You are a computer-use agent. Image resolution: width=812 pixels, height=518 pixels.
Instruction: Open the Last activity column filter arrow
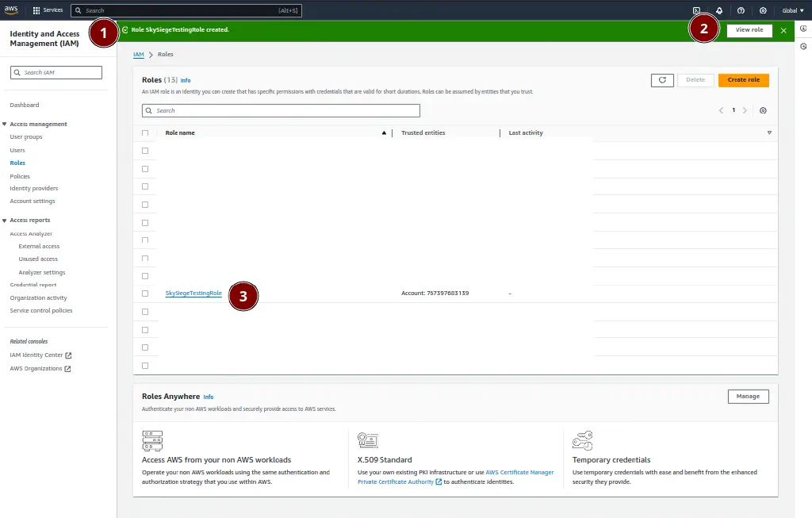pos(769,133)
